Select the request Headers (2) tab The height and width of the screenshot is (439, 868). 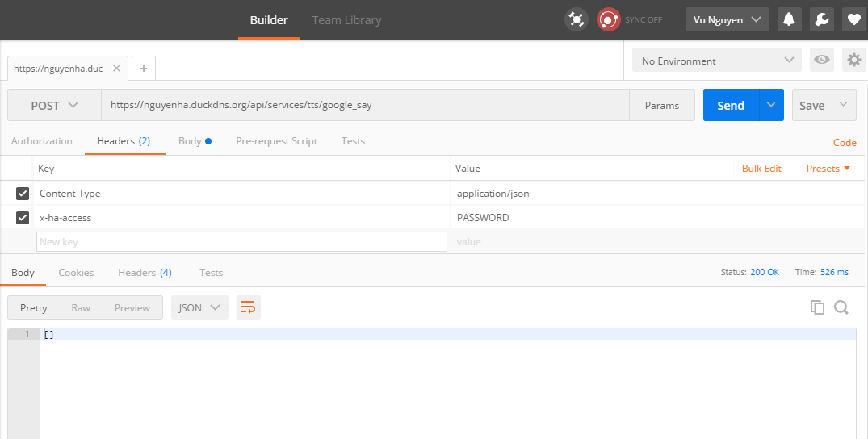(x=124, y=140)
